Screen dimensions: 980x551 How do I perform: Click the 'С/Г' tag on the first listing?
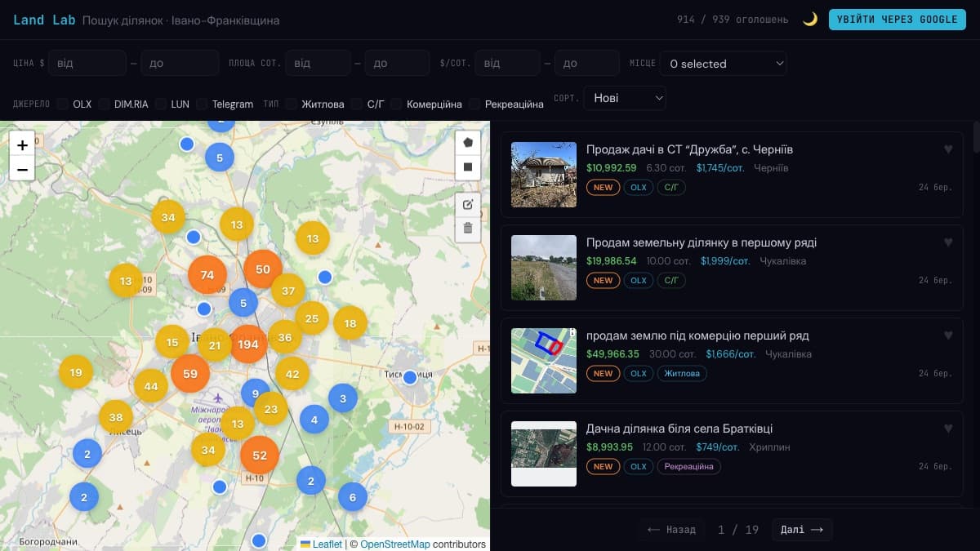(x=671, y=187)
